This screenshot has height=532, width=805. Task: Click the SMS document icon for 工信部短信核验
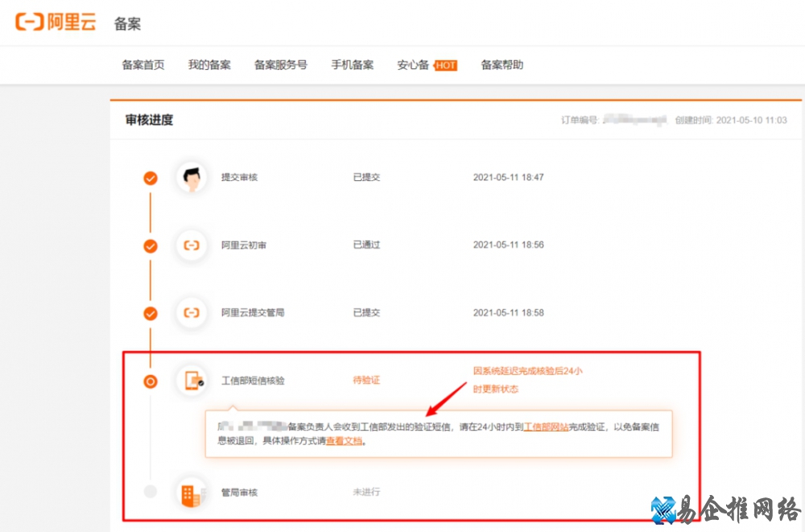click(x=191, y=380)
